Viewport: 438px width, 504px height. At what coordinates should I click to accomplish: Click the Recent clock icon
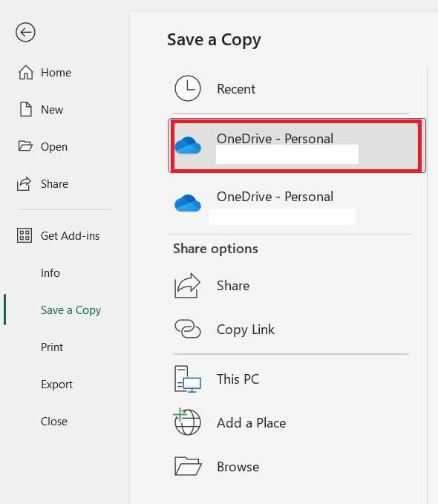pos(188,88)
